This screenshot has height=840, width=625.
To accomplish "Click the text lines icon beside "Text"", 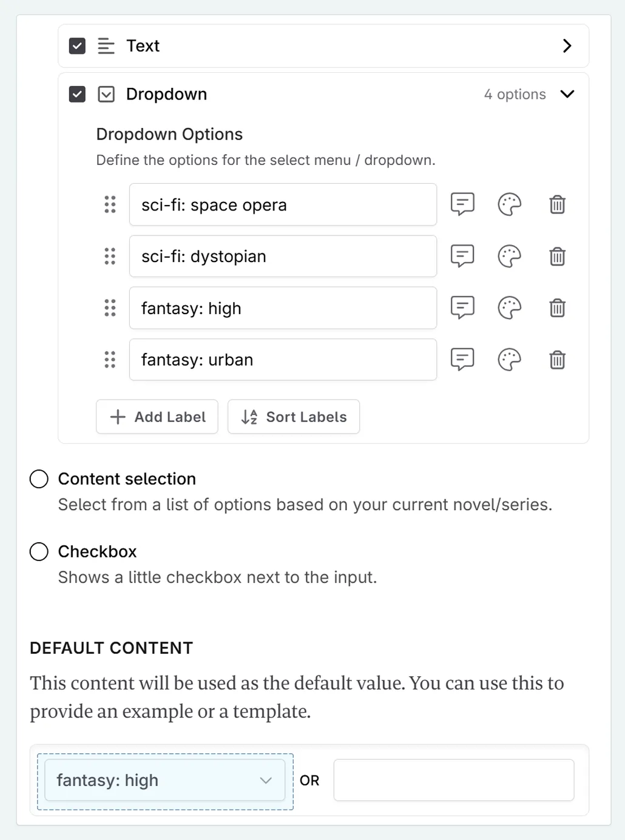I will click(106, 45).
